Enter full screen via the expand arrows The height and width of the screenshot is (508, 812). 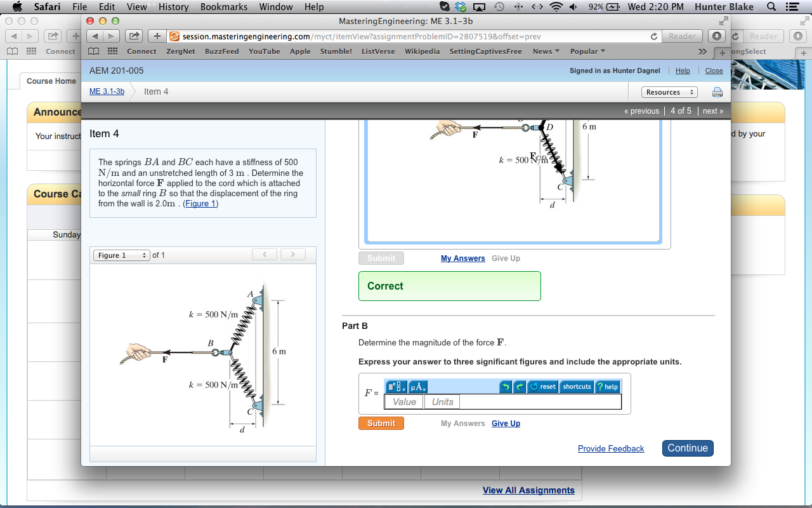723,21
